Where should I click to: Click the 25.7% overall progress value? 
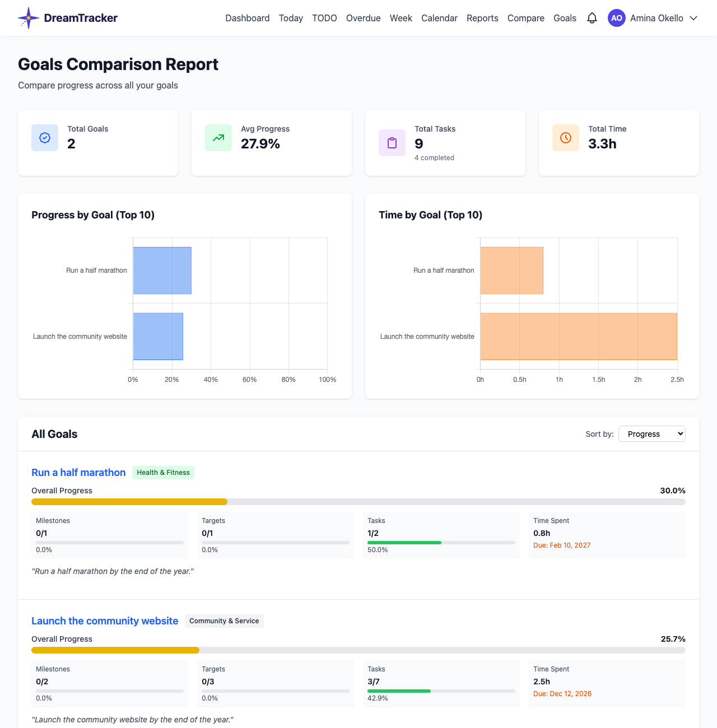click(673, 639)
